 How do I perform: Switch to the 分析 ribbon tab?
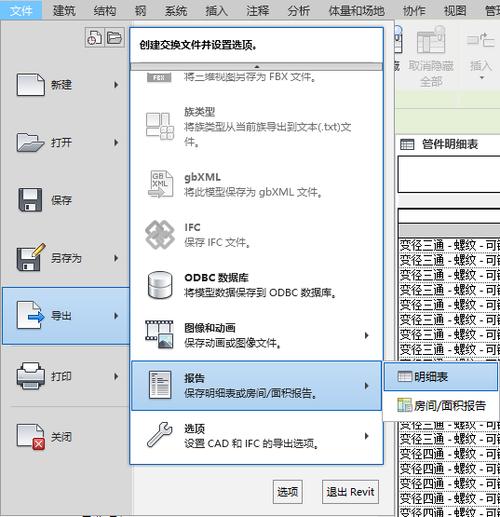299,11
